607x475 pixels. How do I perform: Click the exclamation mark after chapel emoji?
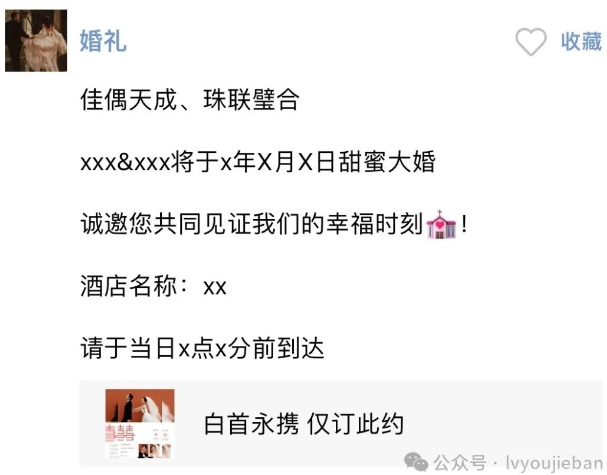[464, 224]
